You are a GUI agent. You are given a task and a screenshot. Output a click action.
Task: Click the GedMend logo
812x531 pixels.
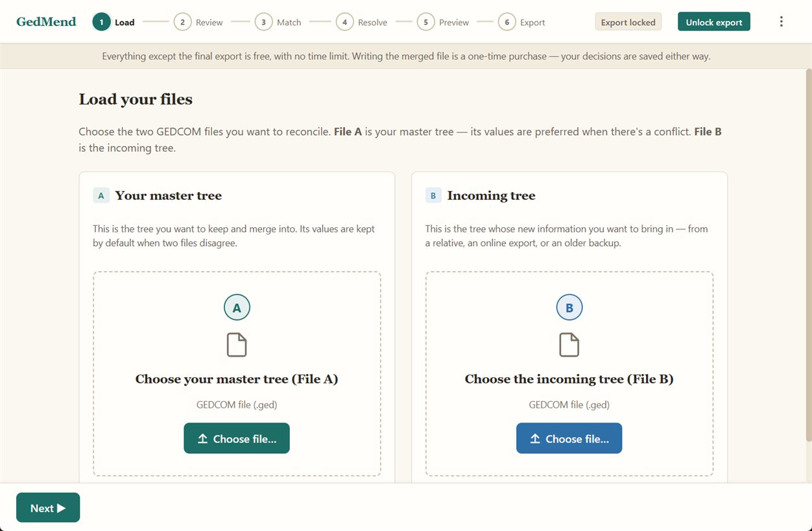(x=46, y=21)
